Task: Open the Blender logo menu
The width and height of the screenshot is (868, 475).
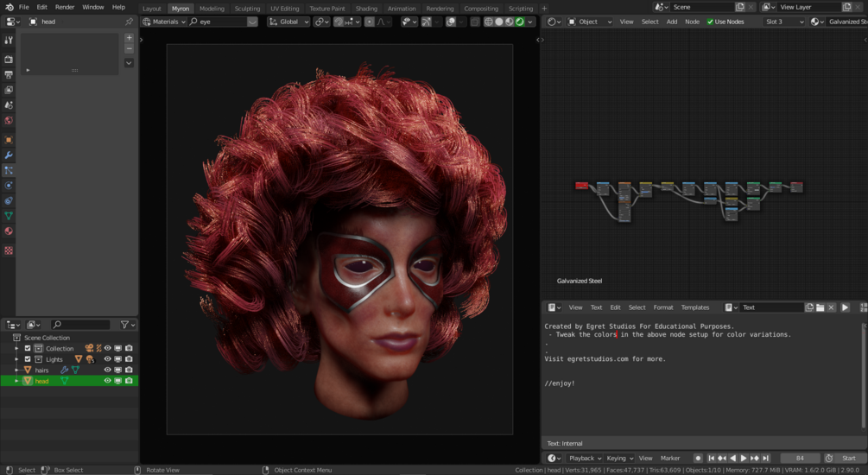Action: (x=9, y=7)
